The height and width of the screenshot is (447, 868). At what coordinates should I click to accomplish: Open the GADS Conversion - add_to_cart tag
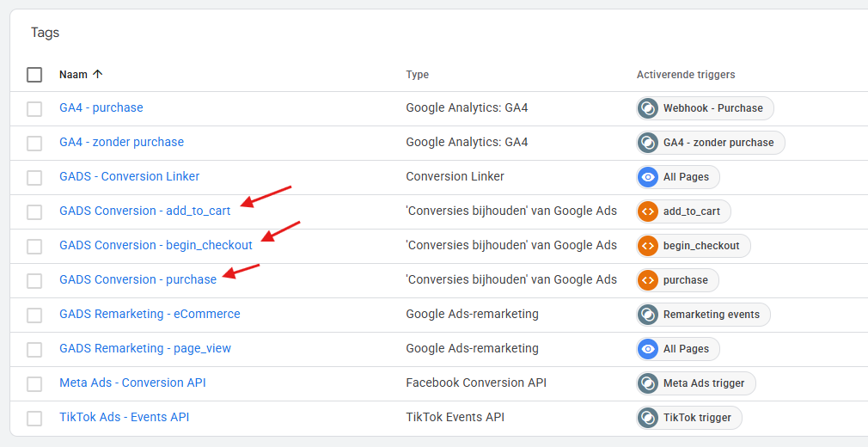pyautogui.click(x=144, y=211)
